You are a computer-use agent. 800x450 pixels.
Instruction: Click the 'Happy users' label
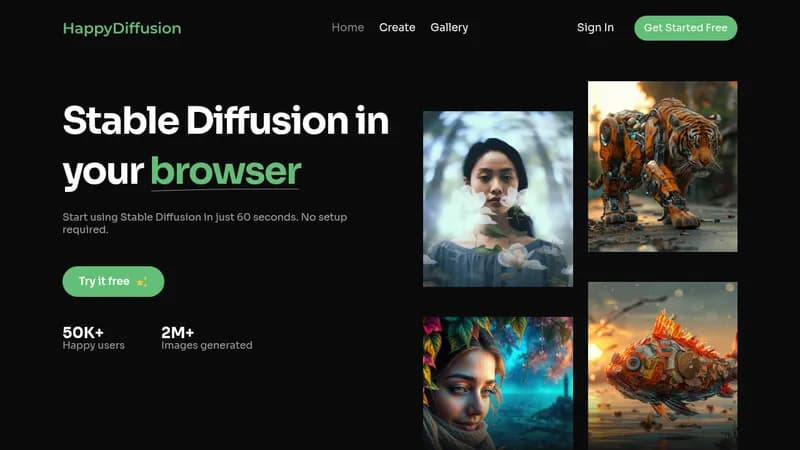(93, 345)
